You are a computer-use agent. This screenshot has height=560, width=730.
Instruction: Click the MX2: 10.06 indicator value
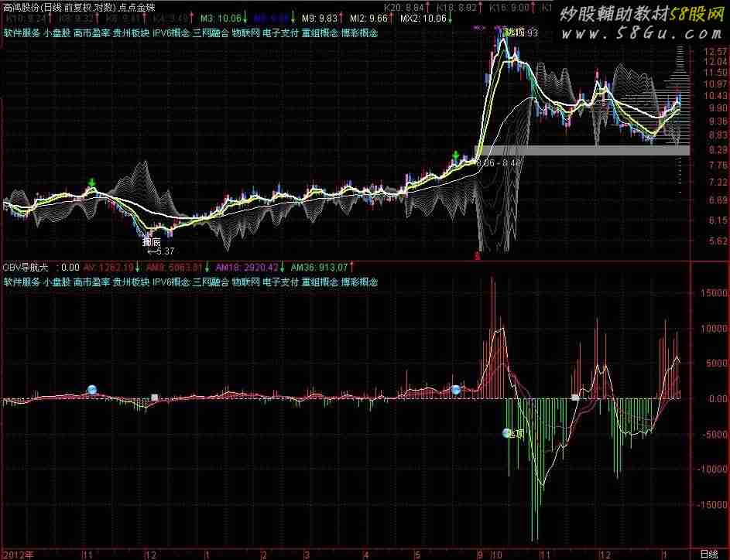click(423, 19)
